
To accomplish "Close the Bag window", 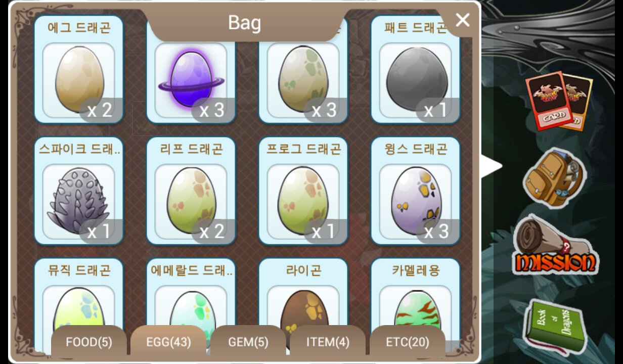I will [462, 20].
